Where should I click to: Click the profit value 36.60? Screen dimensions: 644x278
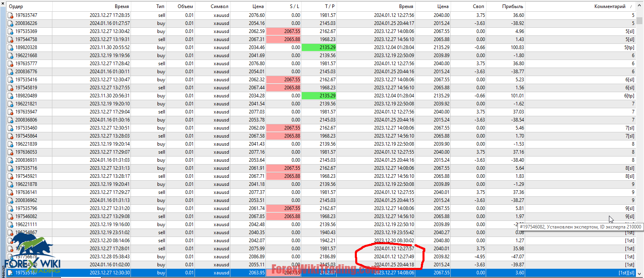pyautogui.click(x=518, y=15)
